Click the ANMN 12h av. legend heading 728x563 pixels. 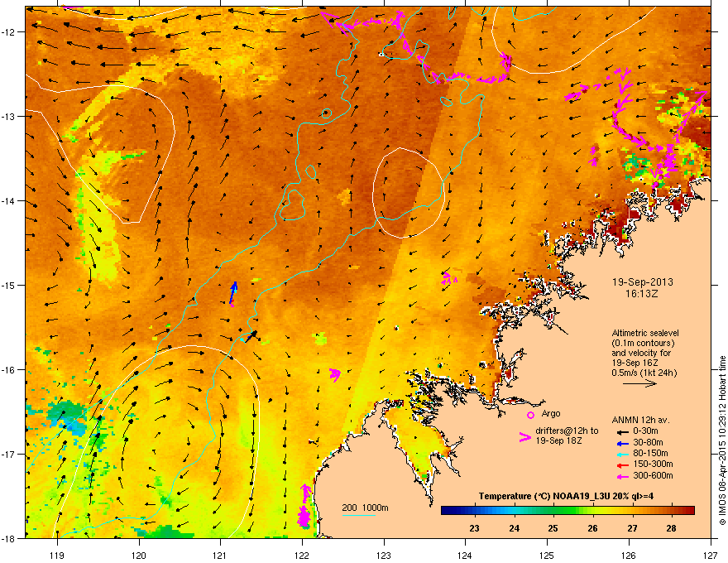tap(640, 420)
